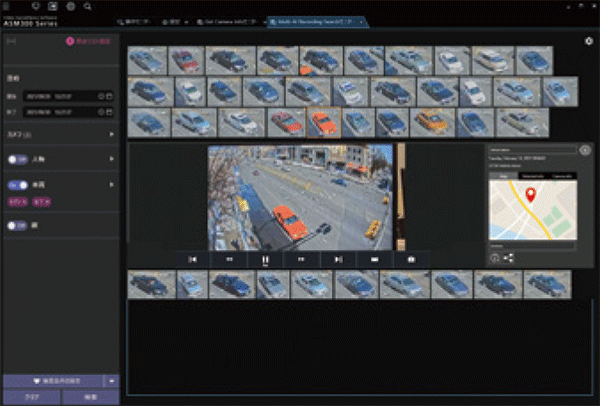Open the clock icon in end date field
Image resolution: width=600 pixels, height=406 pixels.
(101, 112)
